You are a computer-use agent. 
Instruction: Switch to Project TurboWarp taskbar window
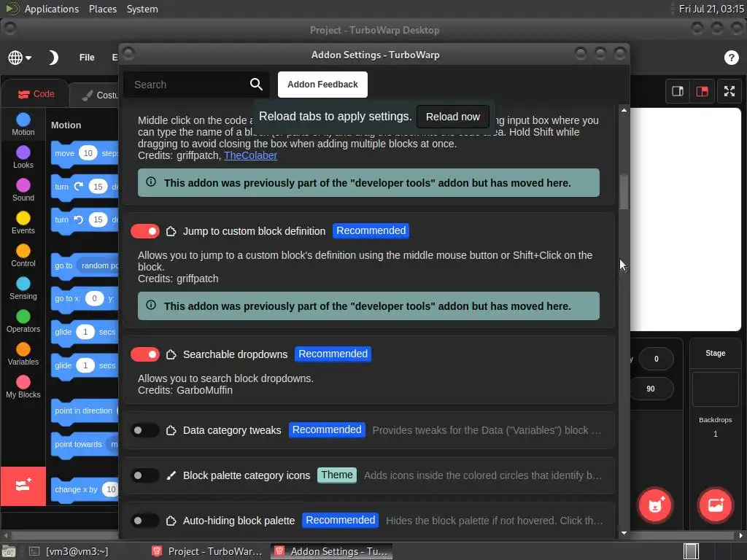pyautogui.click(x=207, y=551)
